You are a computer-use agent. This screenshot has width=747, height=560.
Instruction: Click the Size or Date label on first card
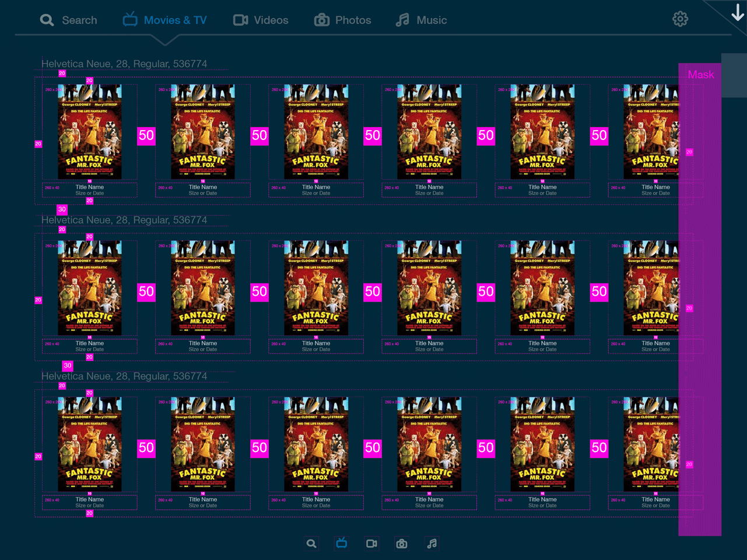pos(89,193)
